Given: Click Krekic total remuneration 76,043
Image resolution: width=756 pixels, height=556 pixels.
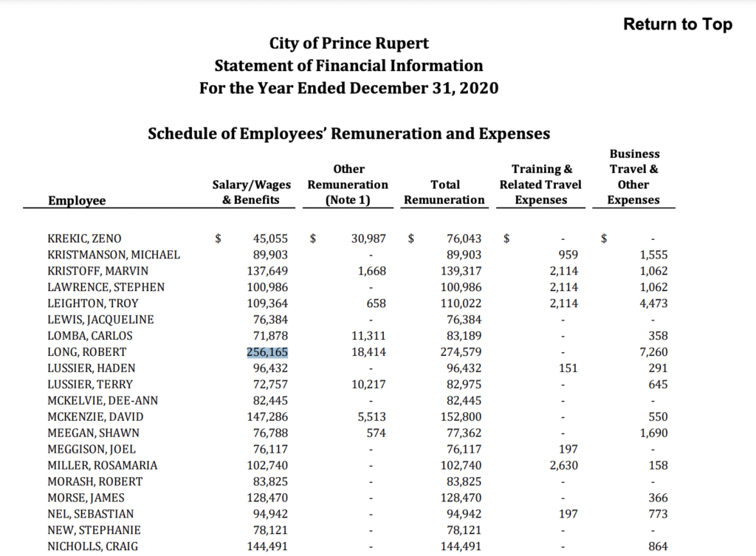Looking at the screenshot, I should click(x=464, y=238).
